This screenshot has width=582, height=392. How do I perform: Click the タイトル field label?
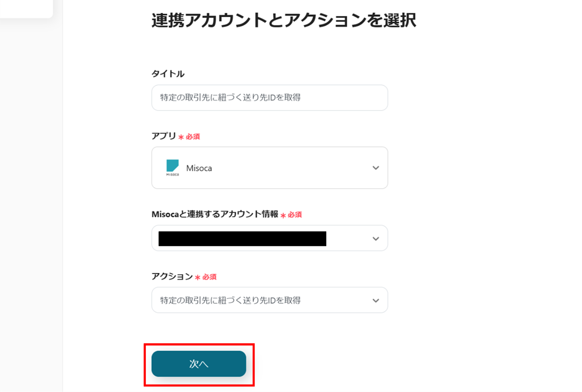coord(168,74)
